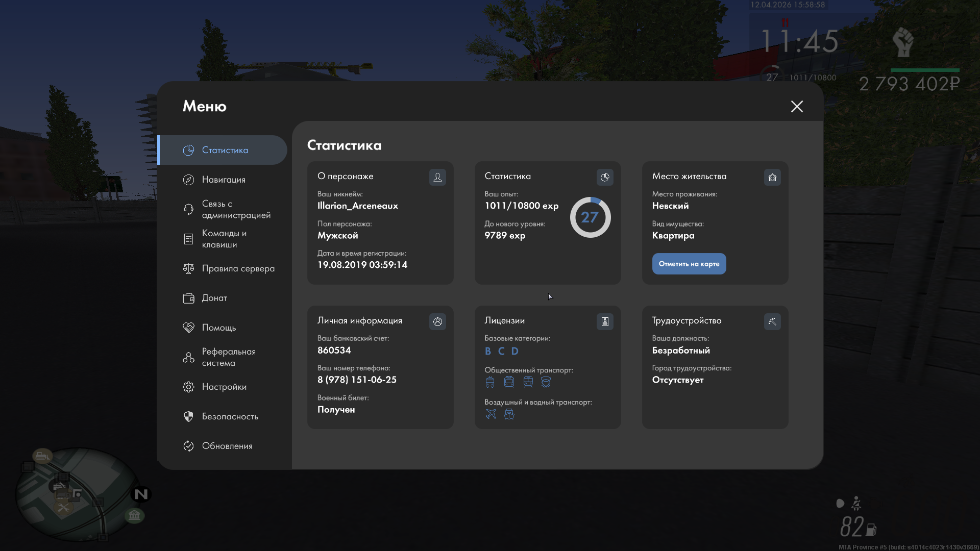Click the level 27 progress ring
980x551 pixels.
point(590,217)
